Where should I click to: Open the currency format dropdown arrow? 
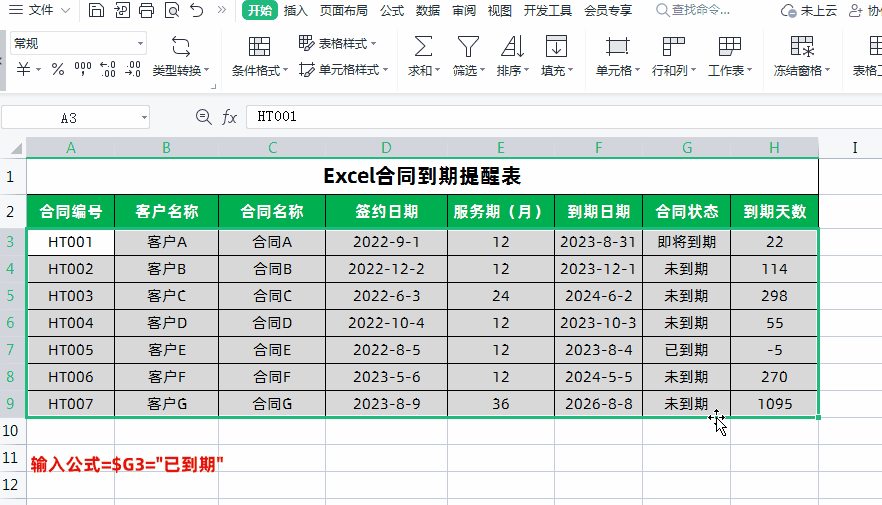(x=38, y=70)
